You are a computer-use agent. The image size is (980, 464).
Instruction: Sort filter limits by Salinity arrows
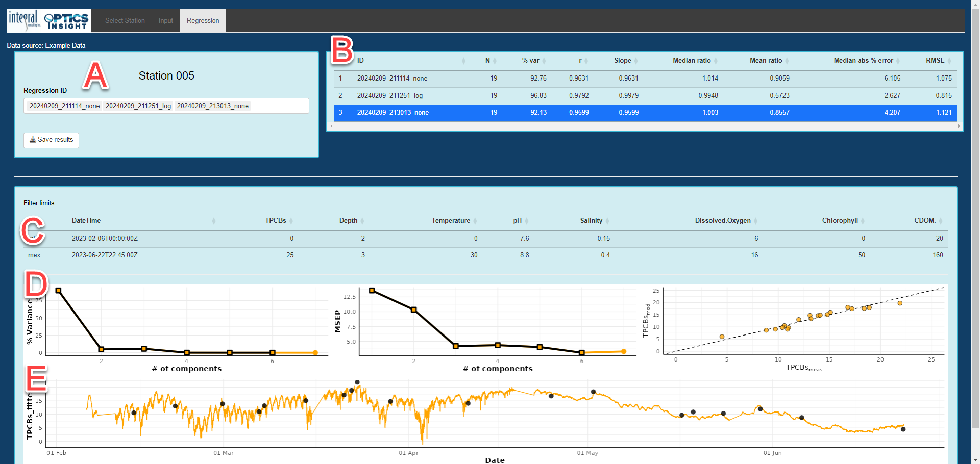[x=607, y=221]
